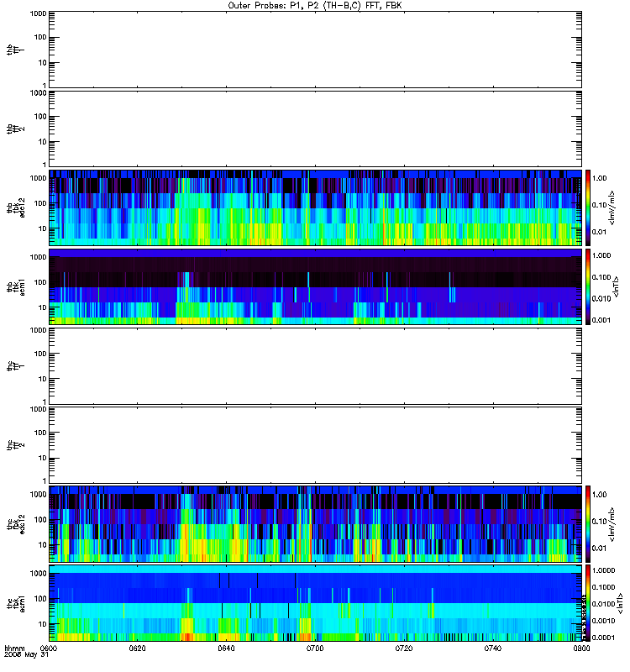Click the 0640 time axis label
Image resolution: width=630 pixels, height=672 pixels.
pyautogui.click(x=226, y=648)
